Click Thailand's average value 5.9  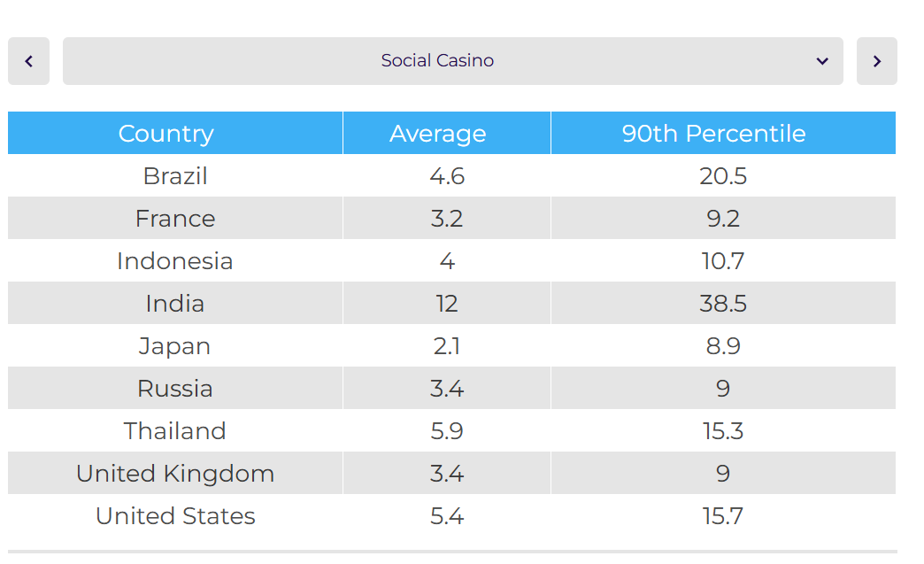[x=447, y=431]
